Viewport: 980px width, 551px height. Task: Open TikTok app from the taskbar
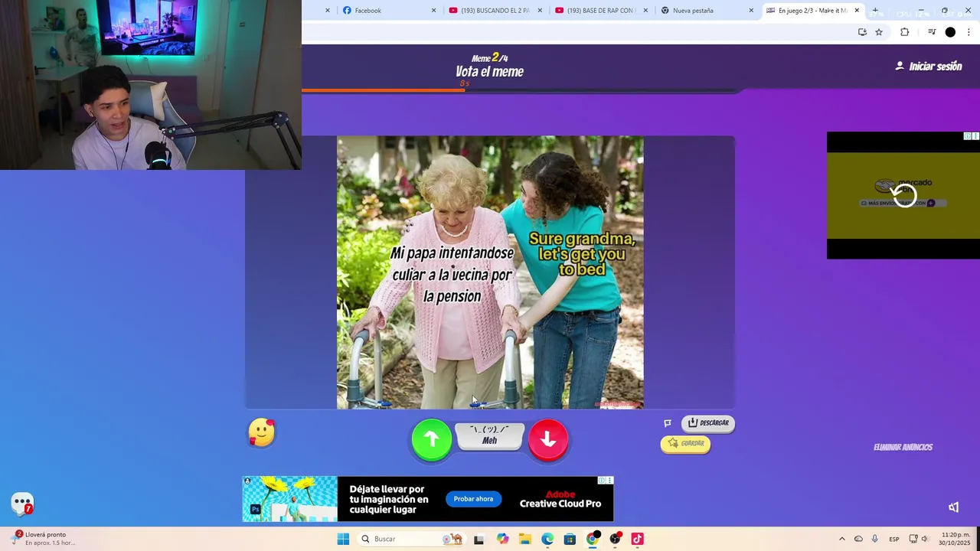(637, 539)
